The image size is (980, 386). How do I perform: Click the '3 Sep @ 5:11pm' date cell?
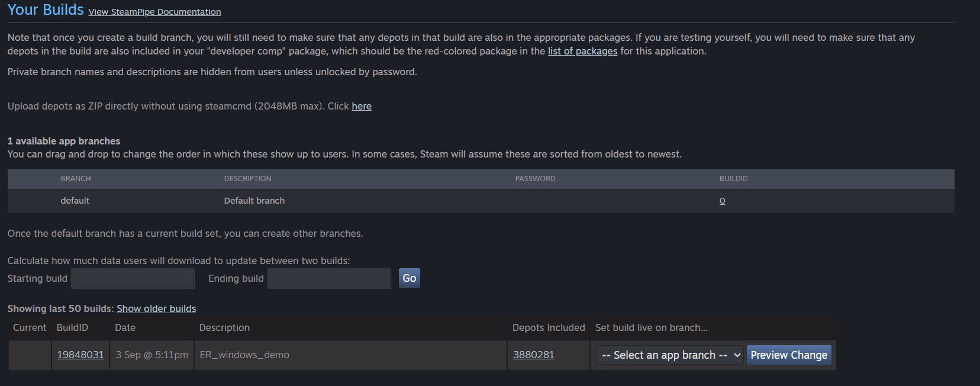pyautogui.click(x=151, y=355)
